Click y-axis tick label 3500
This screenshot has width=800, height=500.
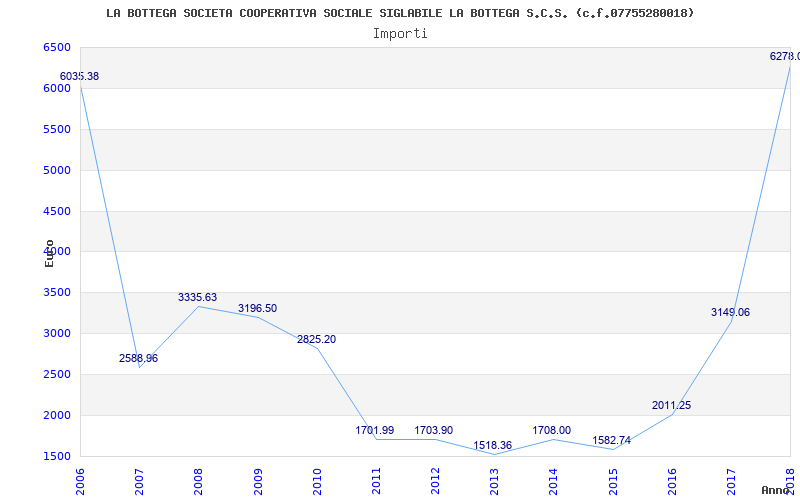click(x=57, y=292)
